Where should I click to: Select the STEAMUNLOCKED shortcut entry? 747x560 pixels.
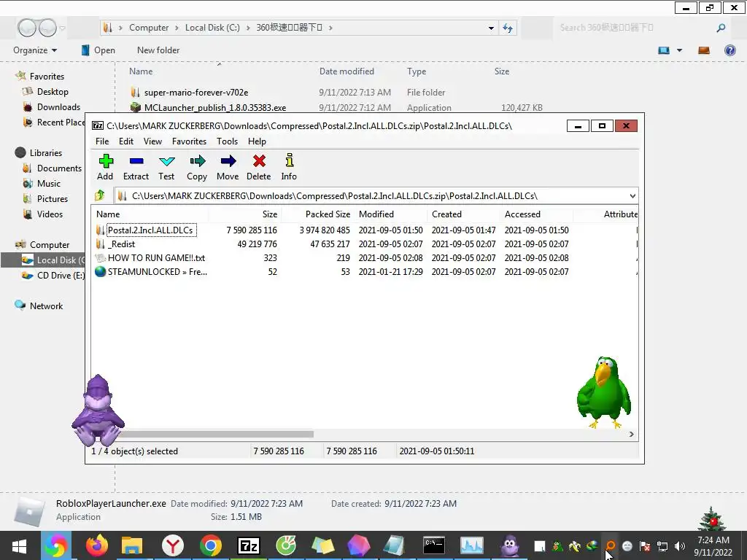pyautogui.click(x=365, y=271)
